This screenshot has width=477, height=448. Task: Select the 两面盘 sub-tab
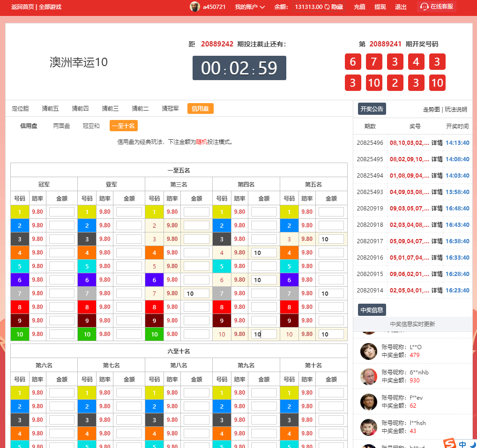(61, 126)
